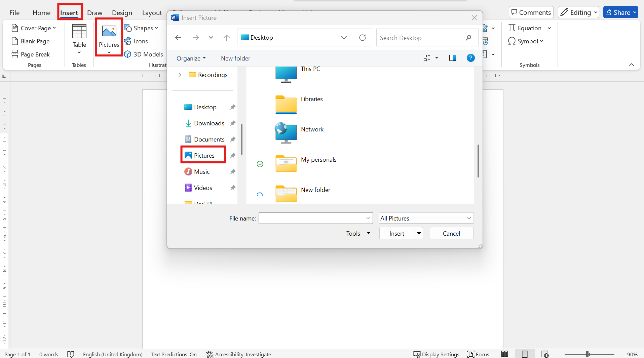Expand the Recordings folder tree node
Image resolution: width=644 pixels, height=358 pixels.
[x=180, y=75]
